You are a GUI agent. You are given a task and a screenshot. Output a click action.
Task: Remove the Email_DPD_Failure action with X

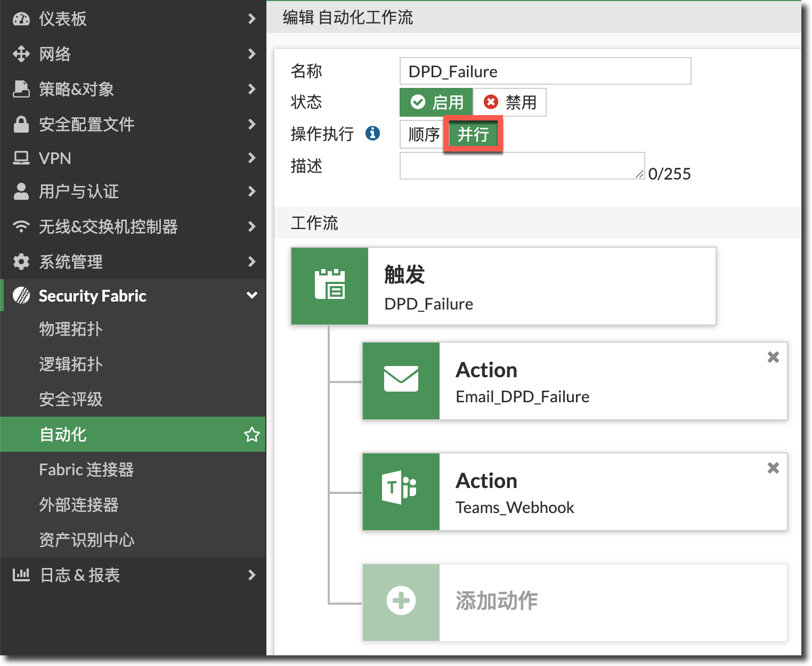point(773,357)
